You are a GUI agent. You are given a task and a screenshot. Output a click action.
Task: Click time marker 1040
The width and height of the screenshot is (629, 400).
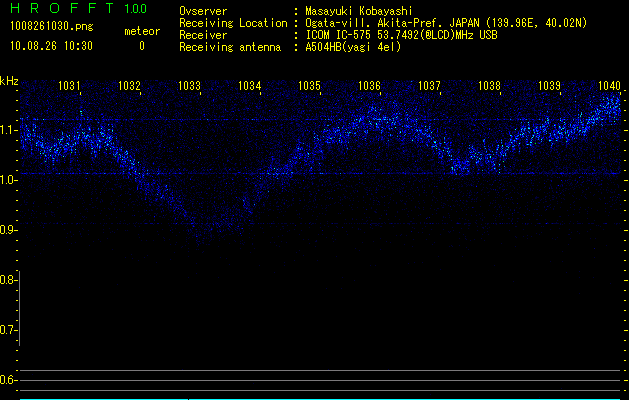pyautogui.click(x=609, y=85)
